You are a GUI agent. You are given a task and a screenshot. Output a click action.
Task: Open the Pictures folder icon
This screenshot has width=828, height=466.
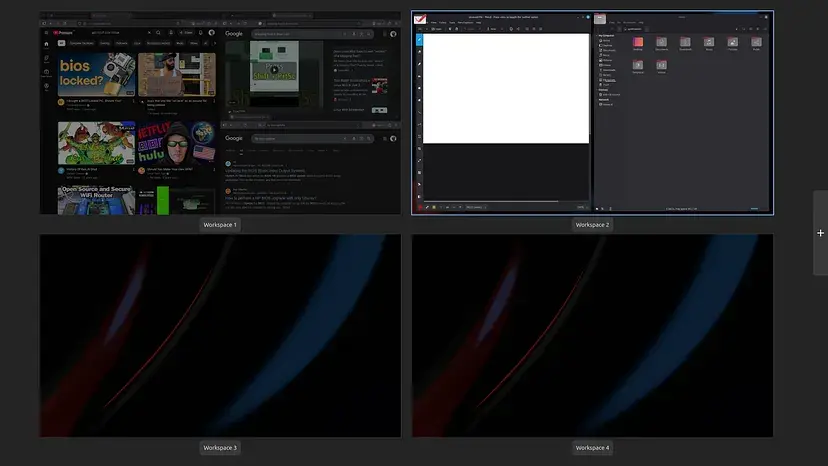tap(733, 43)
